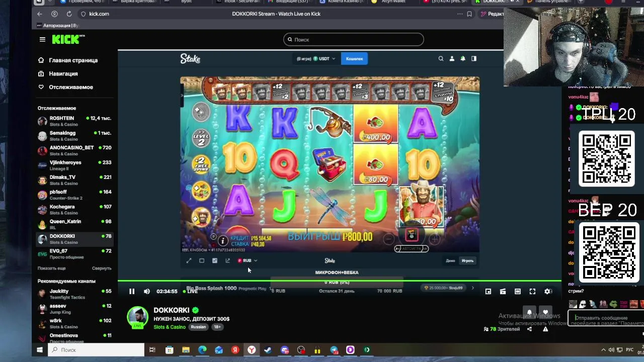Switch to Altyn Wallet tab
Image resolution: width=644 pixels, height=362 pixels.
(x=392, y=2)
